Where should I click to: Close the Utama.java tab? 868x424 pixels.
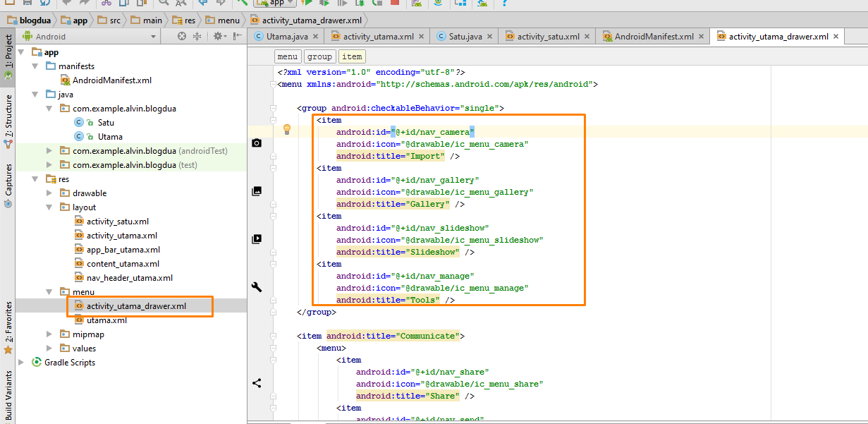coord(315,37)
